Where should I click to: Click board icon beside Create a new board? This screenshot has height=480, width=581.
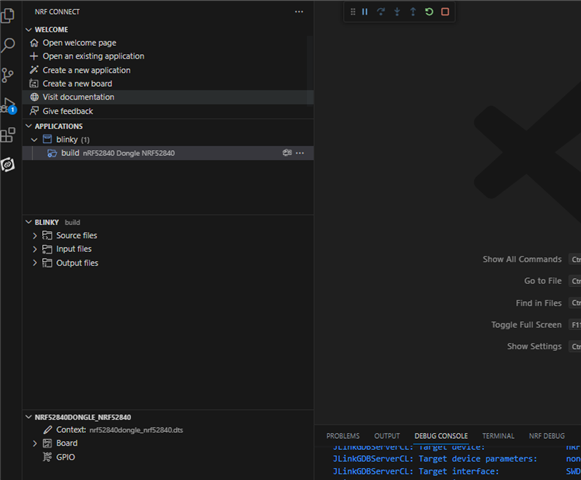click(34, 84)
